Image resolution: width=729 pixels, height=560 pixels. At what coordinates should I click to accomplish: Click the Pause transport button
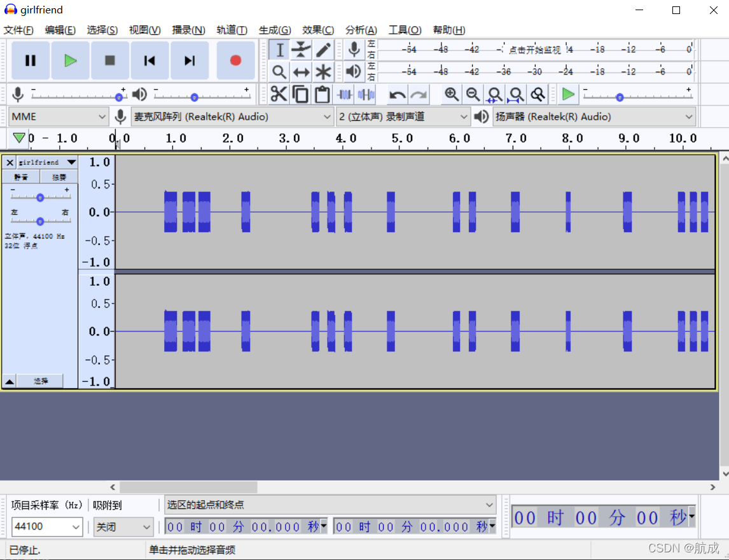point(31,60)
